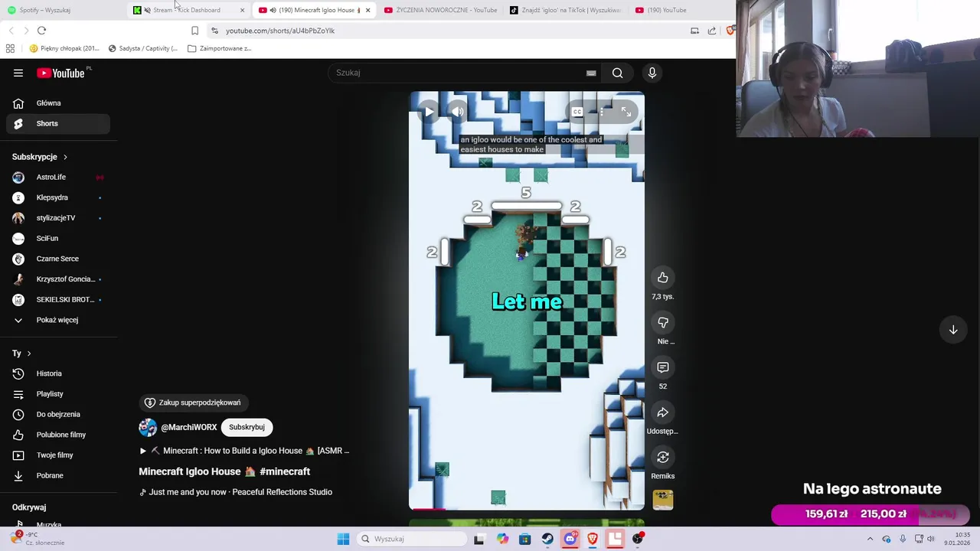Open the YouTube hamburger guide menu
The width and height of the screenshot is (980, 551).
(18, 73)
